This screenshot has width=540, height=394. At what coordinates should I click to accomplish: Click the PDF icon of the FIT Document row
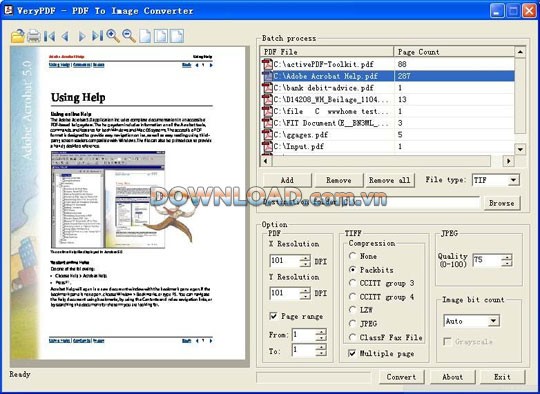(267, 123)
